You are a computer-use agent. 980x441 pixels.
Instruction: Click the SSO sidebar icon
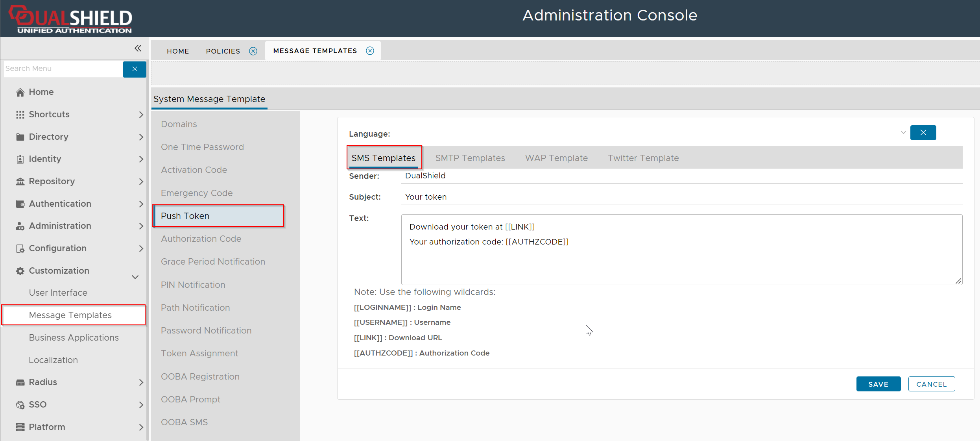point(20,405)
